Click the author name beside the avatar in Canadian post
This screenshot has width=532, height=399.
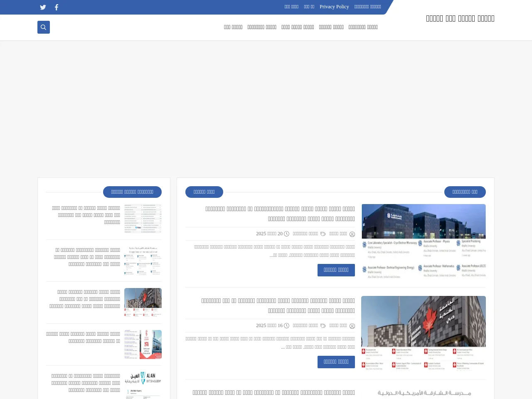tap(338, 326)
